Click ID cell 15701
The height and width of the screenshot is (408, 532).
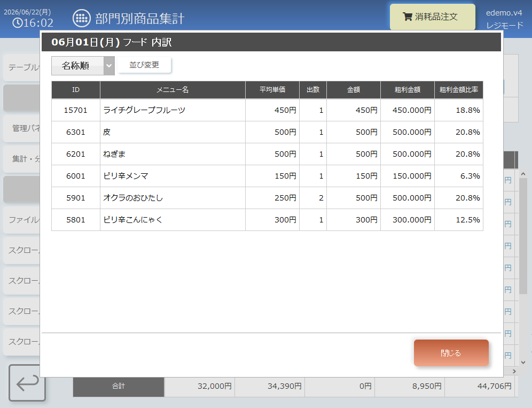(76, 110)
